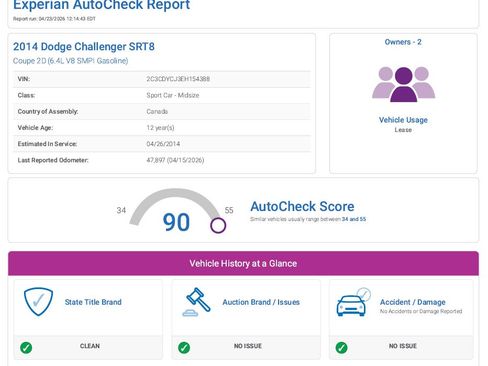The width and height of the screenshot is (488, 366).
Task: Click the 2014 Dodge Challenger SRT8 title
Action: click(84, 47)
